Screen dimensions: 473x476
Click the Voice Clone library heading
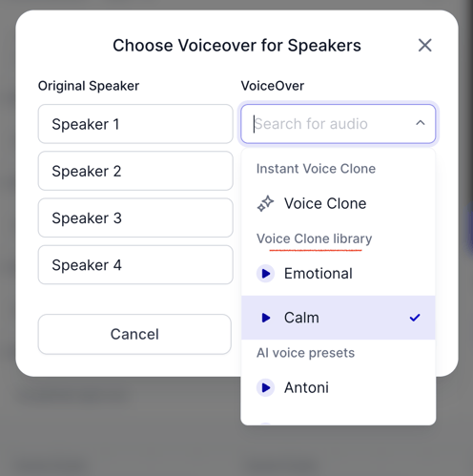(314, 238)
